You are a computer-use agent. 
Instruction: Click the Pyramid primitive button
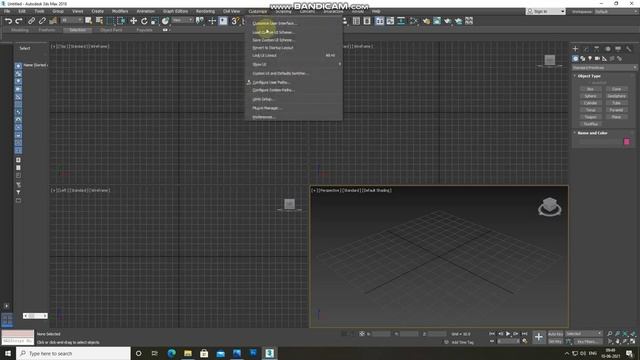616,110
